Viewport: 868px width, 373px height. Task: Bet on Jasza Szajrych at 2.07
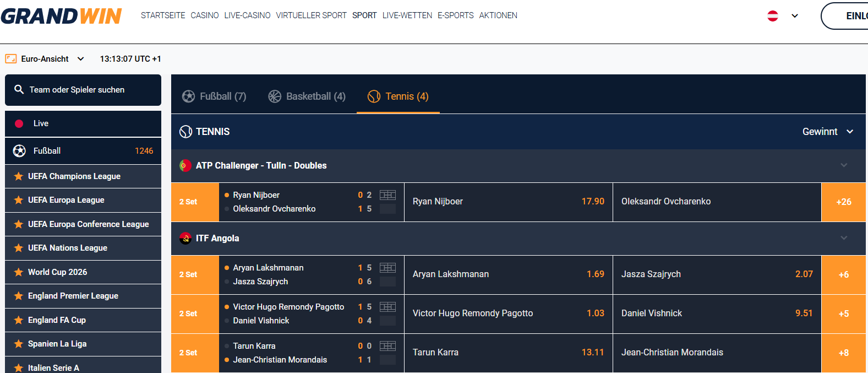(x=717, y=274)
